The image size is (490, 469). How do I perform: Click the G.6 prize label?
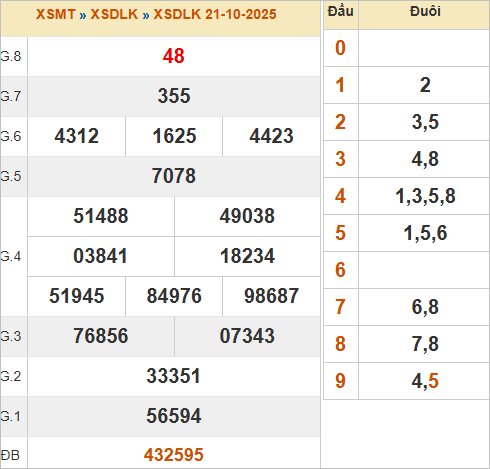pos(11,136)
